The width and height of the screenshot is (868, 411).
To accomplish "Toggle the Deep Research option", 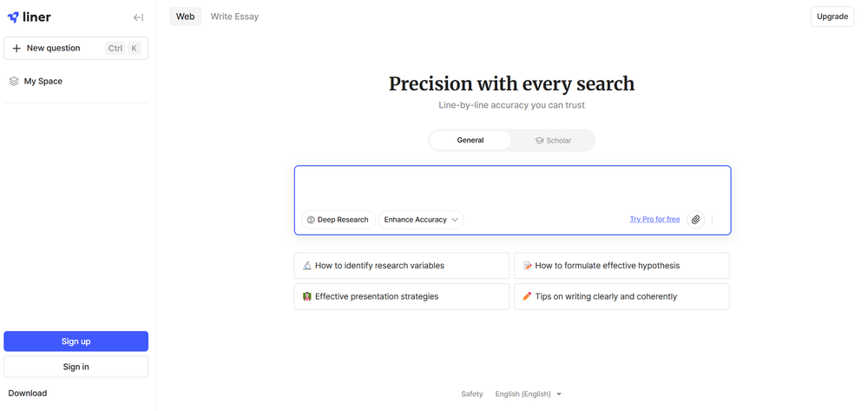I will point(338,220).
